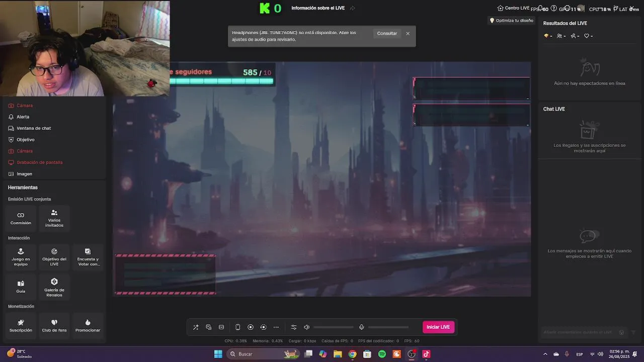Image resolution: width=644 pixels, height=362 pixels.
Task: Open the Coemisión tool
Action: [21, 218]
